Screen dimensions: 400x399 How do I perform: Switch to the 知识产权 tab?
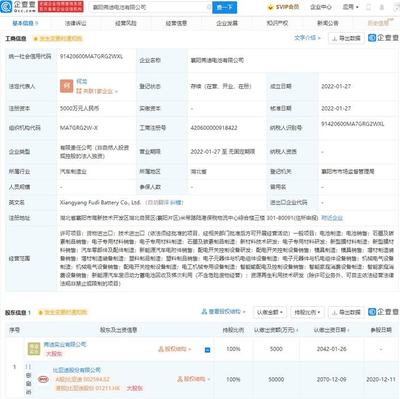(277, 23)
